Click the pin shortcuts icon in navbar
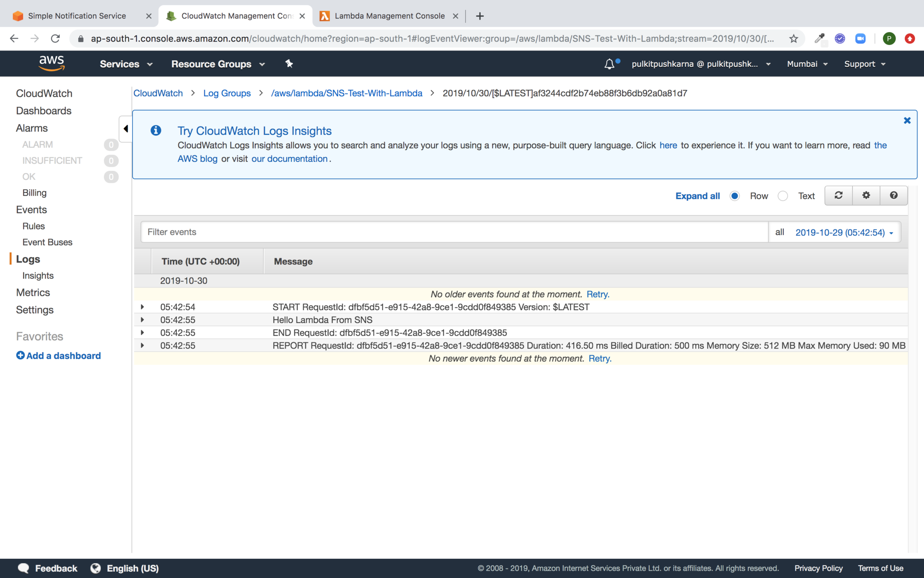 coord(289,64)
